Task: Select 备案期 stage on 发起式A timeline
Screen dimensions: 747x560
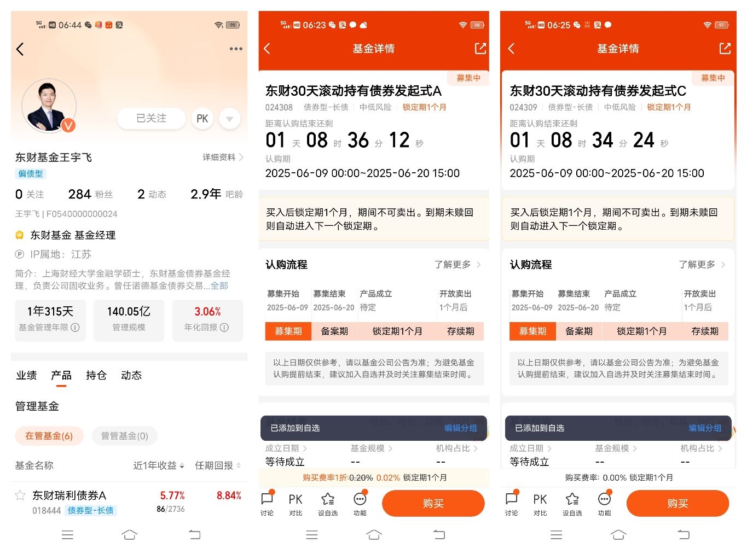Action: [x=334, y=331]
